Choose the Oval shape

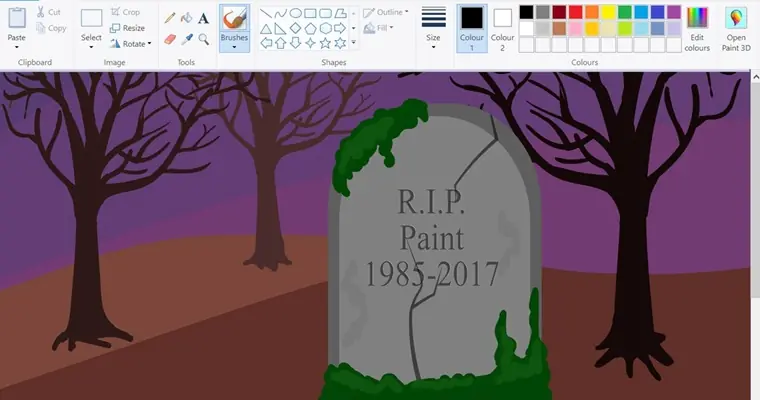click(x=295, y=13)
